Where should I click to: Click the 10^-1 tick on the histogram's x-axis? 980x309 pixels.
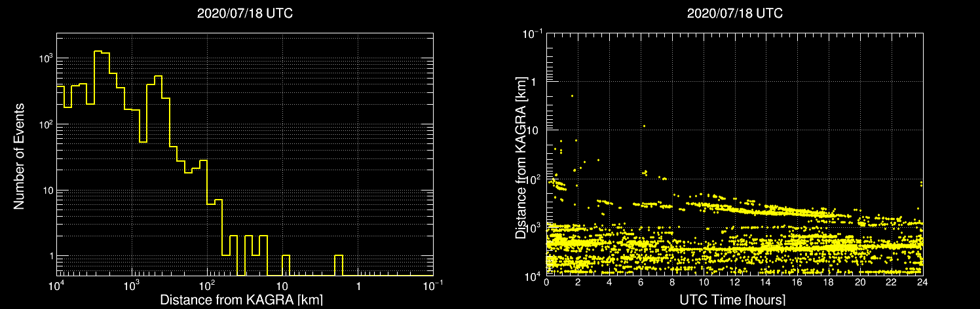(432, 285)
